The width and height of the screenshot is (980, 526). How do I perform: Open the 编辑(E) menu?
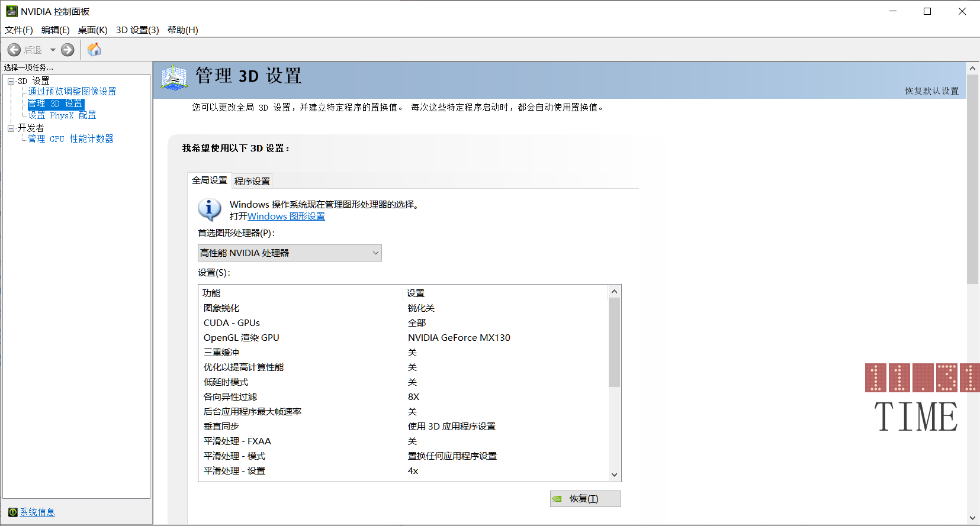coord(56,30)
